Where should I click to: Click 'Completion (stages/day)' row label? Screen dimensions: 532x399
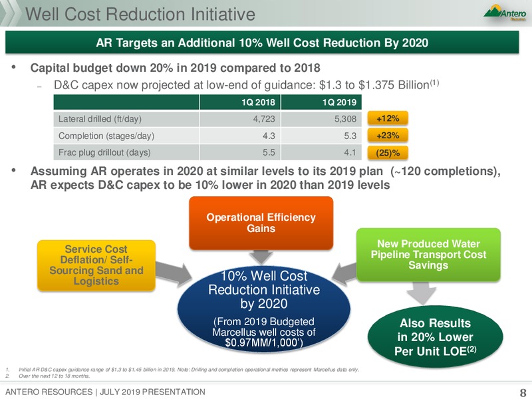click(x=106, y=136)
